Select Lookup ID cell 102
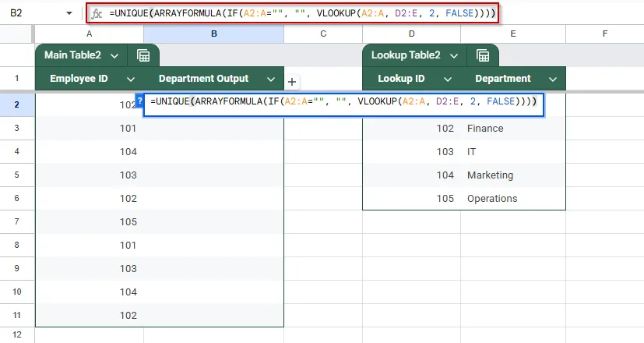This screenshot has width=644, height=343. pos(411,129)
